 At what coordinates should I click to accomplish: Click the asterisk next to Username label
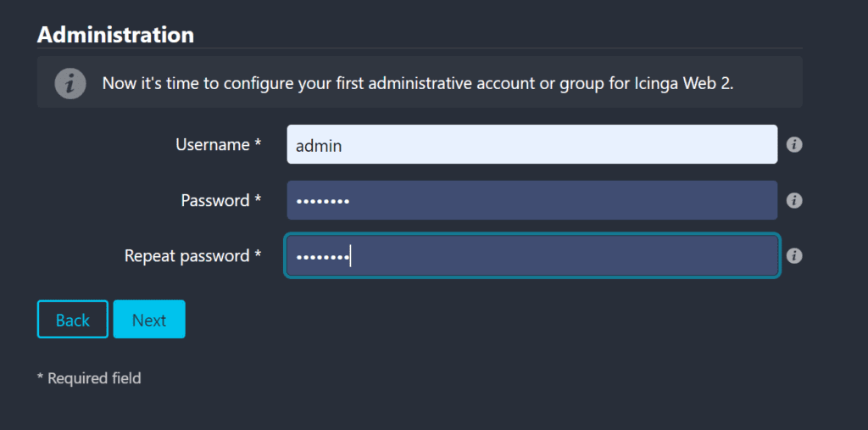258,145
